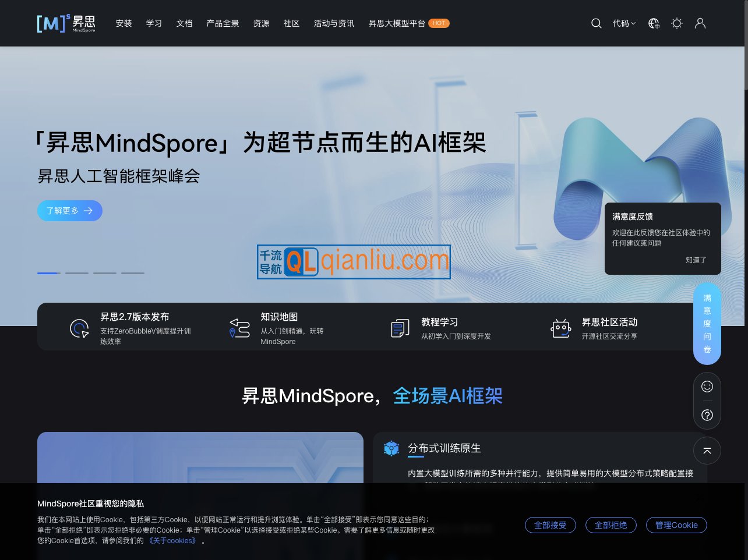The width and height of the screenshot is (748, 560).
Task: Dismiss feedback popup with 知道了
Action: click(696, 260)
